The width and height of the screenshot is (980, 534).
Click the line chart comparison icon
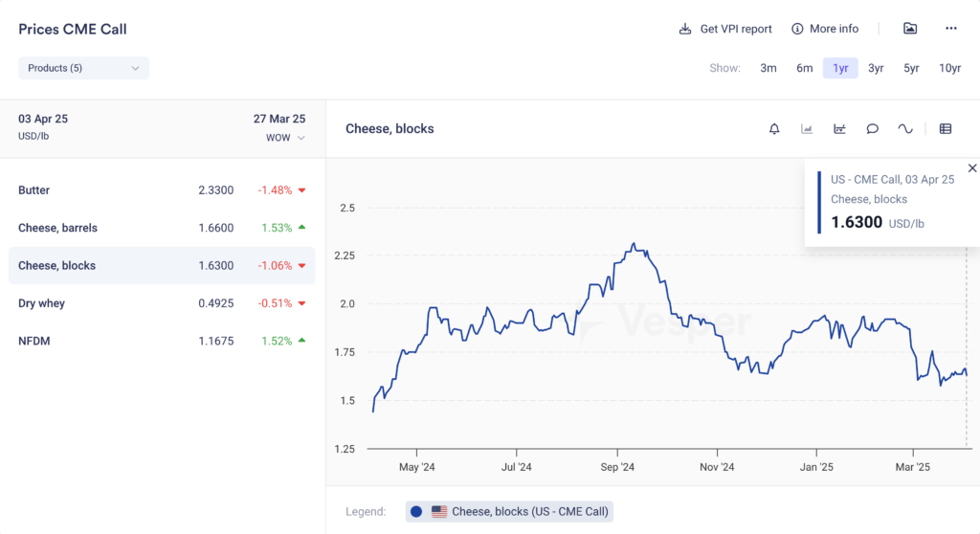point(839,129)
